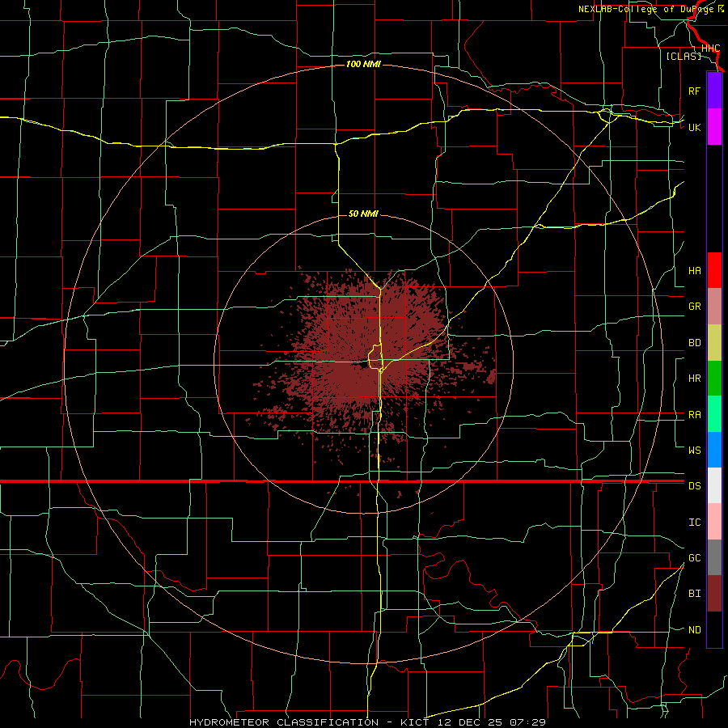The image size is (728, 728).
Task: Click the DS white legend swatch
Action: [714, 485]
